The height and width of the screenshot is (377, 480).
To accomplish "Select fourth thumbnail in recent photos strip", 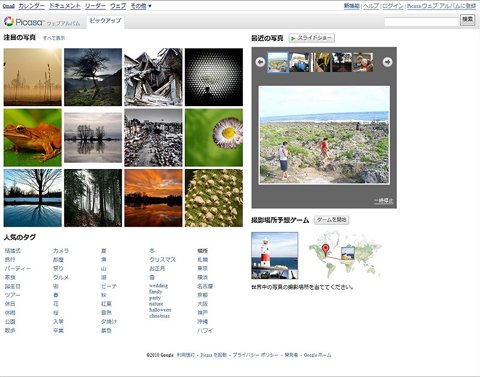I will pyautogui.click(x=342, y=62).
